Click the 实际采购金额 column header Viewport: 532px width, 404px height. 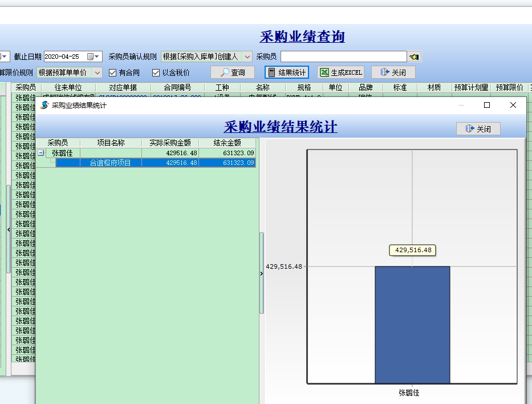pos(170,143)
